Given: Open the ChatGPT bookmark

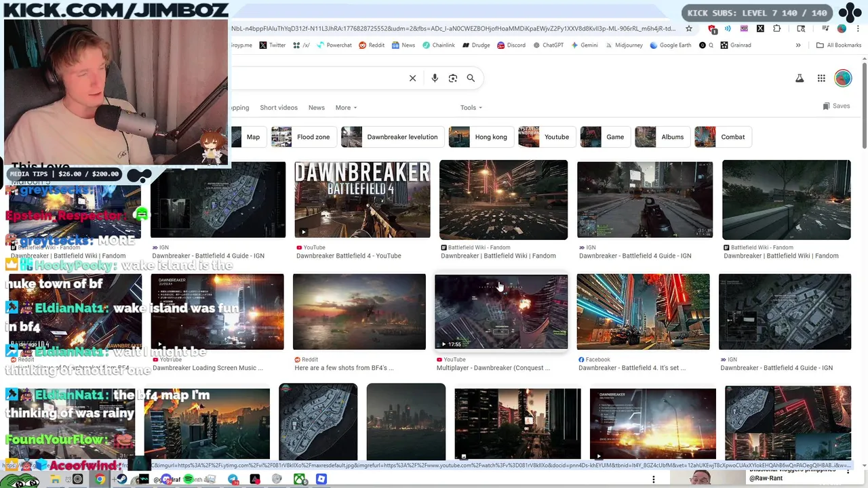Looking at the screenshot, I should tap(549, 45).
